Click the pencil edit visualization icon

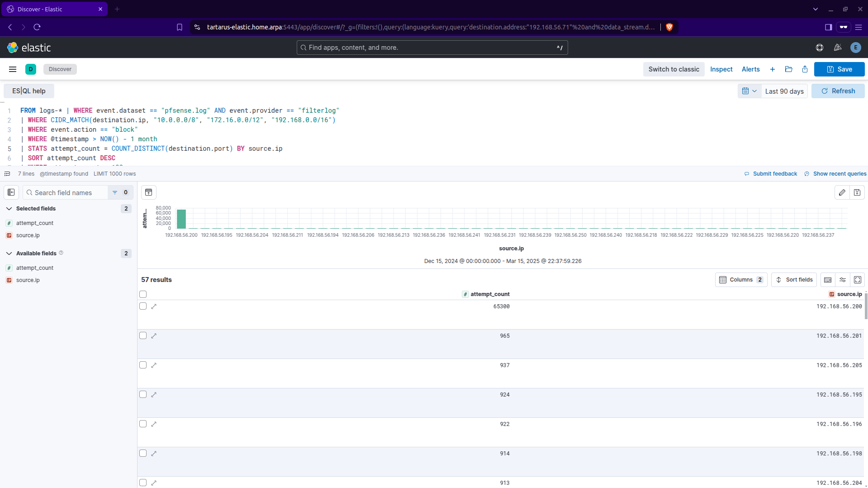[x=842, y=192]
